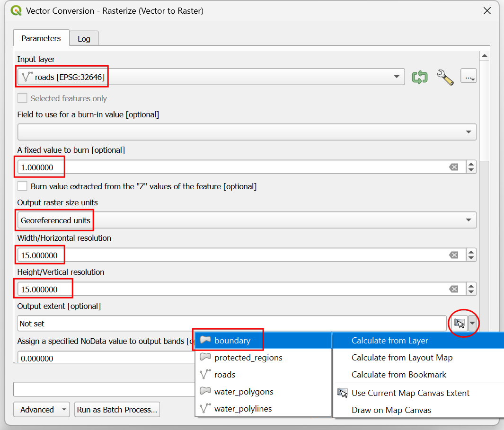Clear the fixed burn value field
The image size is (504, 430).
453,167
